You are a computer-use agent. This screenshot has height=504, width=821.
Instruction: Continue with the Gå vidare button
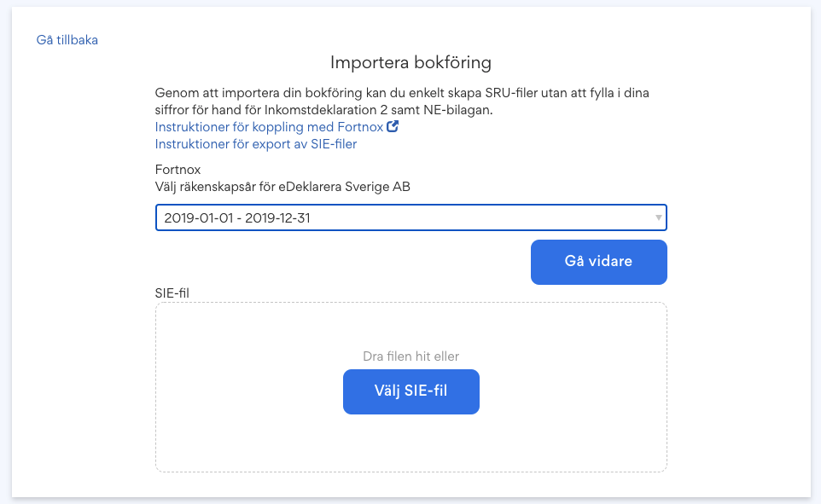599,262
